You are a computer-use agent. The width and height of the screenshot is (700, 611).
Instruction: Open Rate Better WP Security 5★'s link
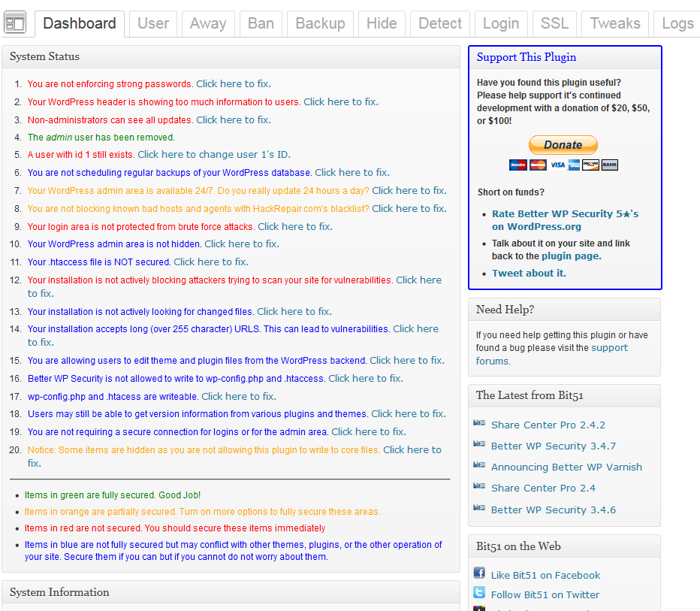tap(565, 220)
